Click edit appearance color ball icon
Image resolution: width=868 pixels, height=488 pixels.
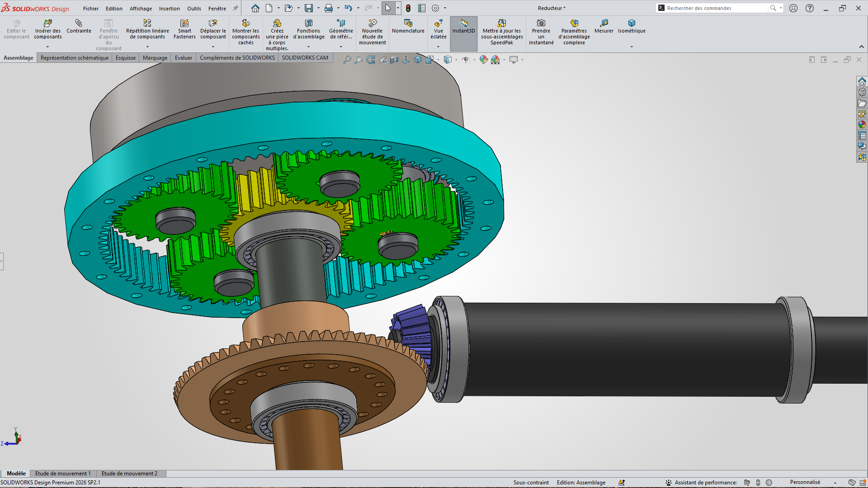(x=484, y=60)
